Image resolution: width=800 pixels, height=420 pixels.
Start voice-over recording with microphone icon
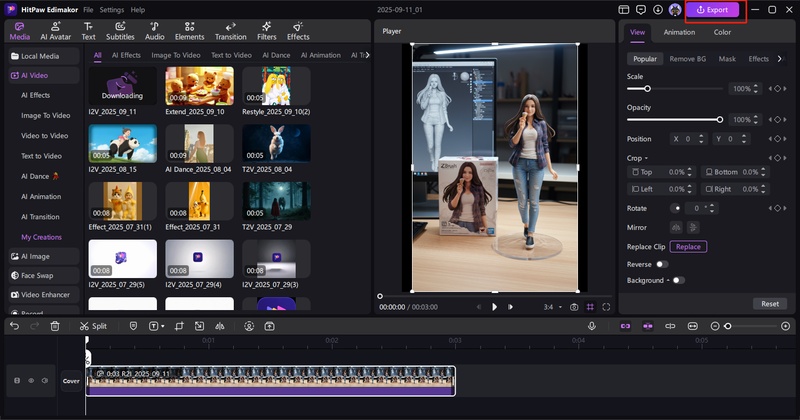[x=592, y=326]
